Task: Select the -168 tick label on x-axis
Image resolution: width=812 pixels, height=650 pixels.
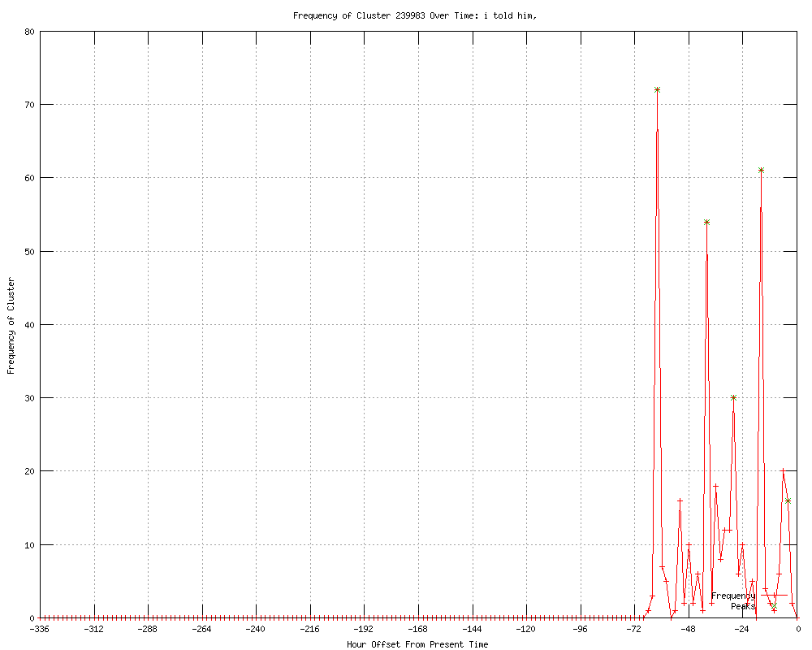Action: (417, 629)
